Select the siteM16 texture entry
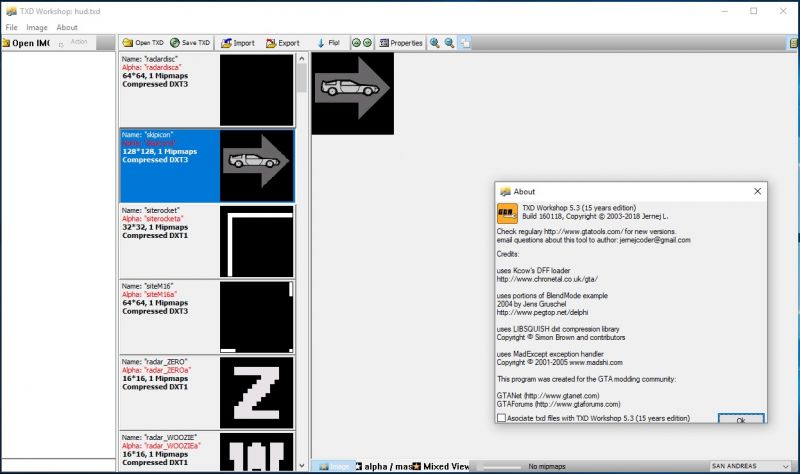The image size is (800, 474). coord(207,317)
